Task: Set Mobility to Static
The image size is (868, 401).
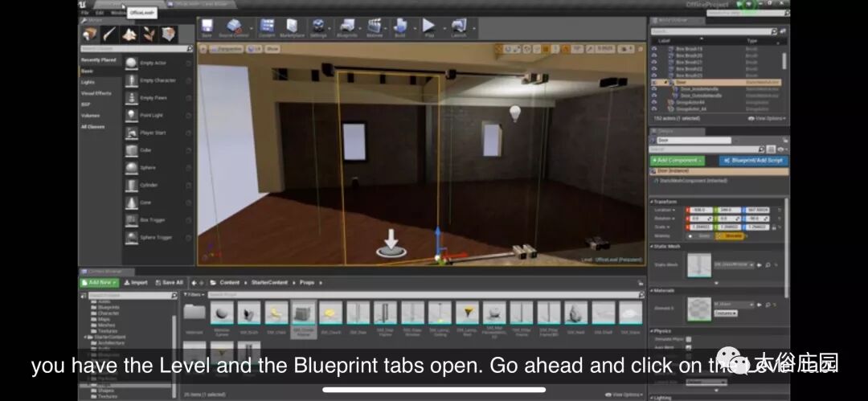Action: click(701, 236)
